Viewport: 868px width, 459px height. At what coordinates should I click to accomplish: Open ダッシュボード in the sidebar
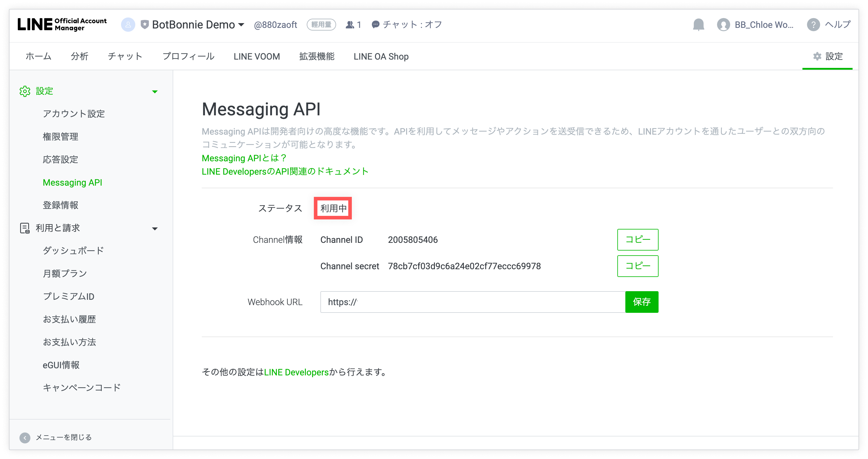coord(74,251)
